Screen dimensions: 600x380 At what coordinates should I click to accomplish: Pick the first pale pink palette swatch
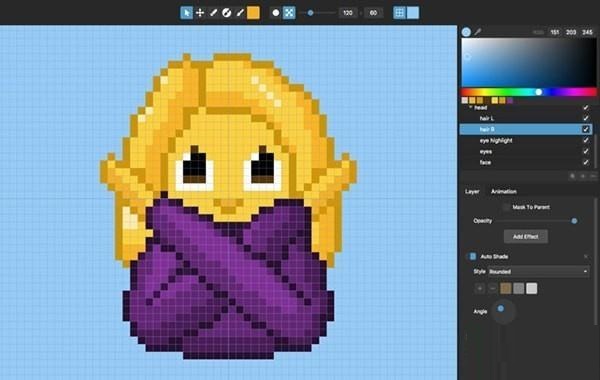pyautogui.click(x=465, y=100)
